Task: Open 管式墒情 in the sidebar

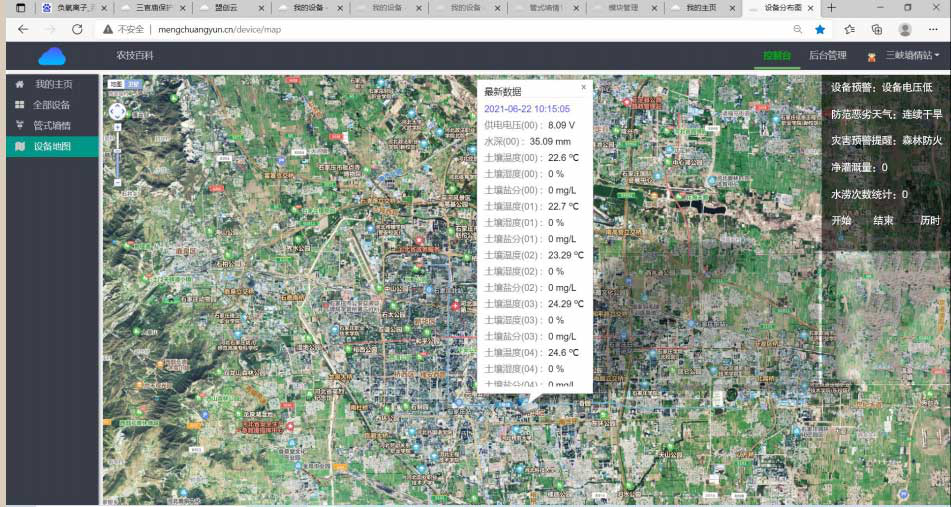Action: (51, 126)
